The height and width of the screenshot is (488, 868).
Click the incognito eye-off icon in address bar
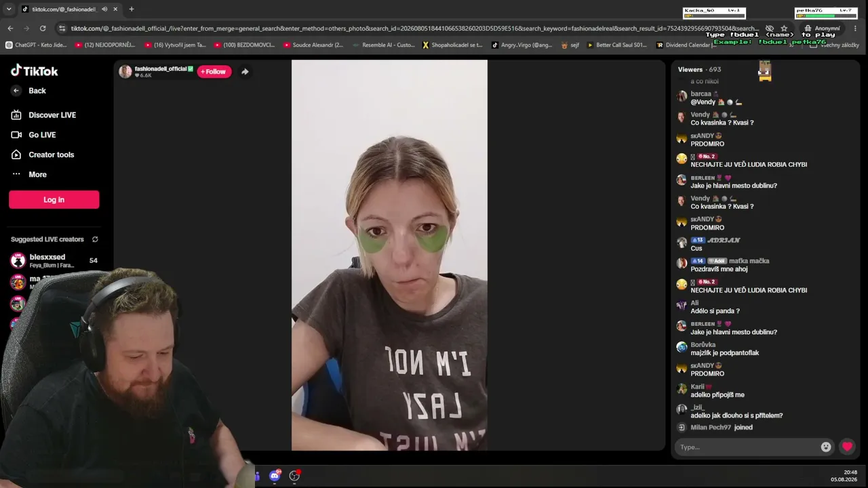[770, 28]
